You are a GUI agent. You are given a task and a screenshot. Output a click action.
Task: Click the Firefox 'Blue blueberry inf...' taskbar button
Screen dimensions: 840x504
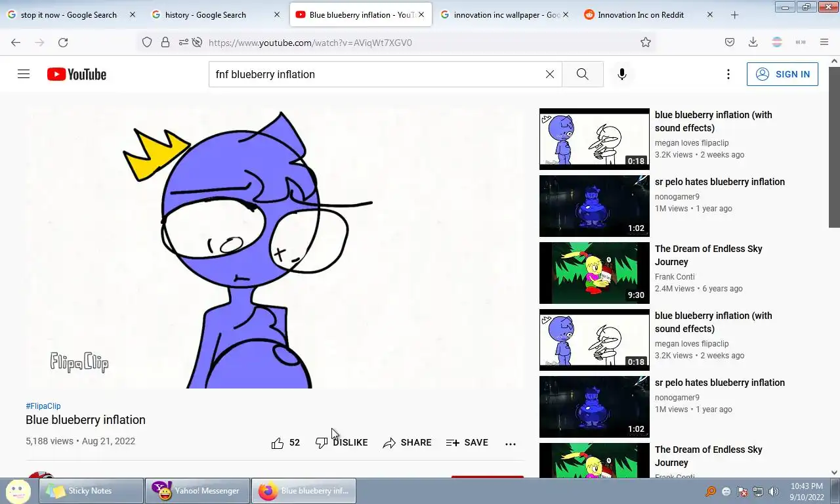(x=304, y=491)
